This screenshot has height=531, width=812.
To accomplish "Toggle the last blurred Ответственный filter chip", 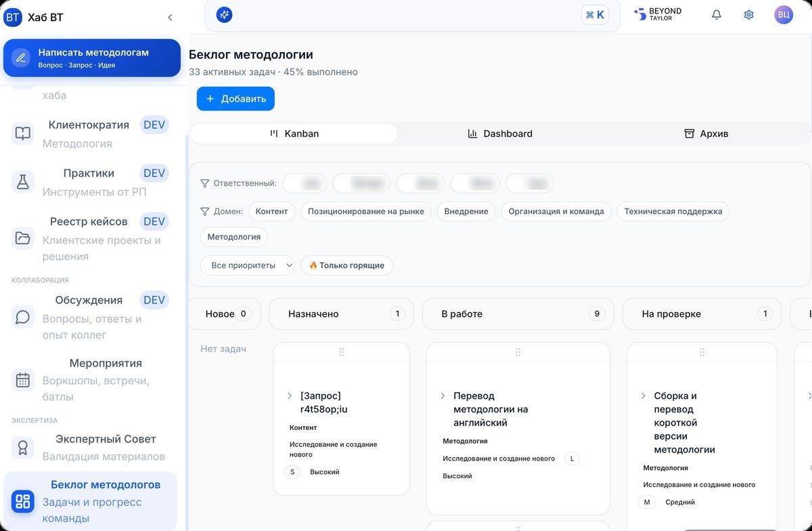I will coord(530,184).
